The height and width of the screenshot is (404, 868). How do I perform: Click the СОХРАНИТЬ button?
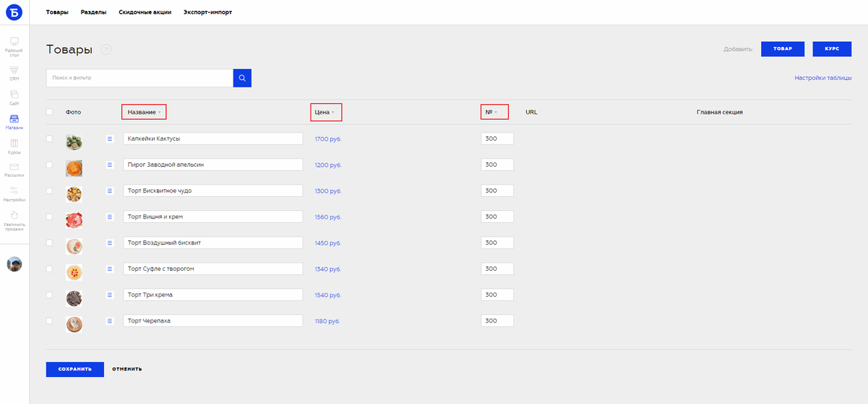pyautogui.click(x=75, y=369)
